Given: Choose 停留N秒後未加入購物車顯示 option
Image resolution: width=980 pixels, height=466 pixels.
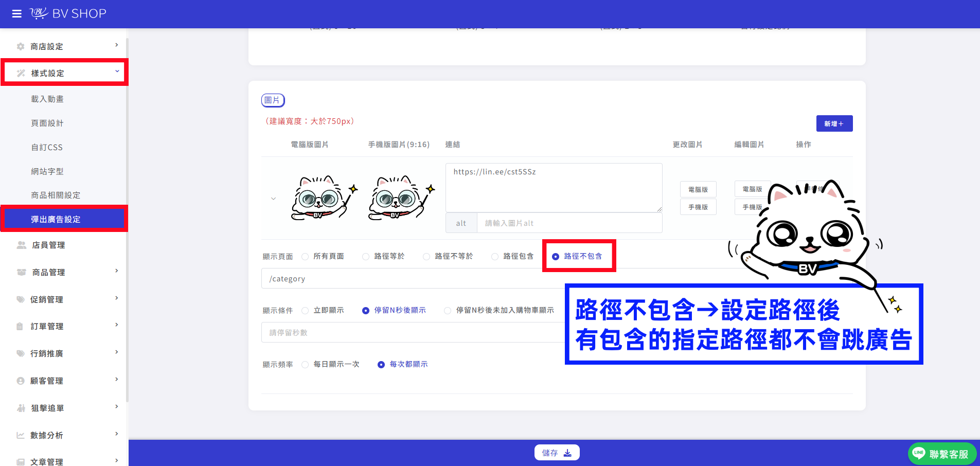Looking at the screenshot, I should [x=448, y=311].
